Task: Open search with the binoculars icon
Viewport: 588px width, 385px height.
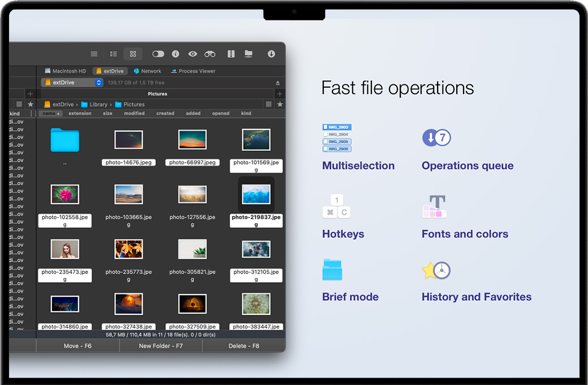Action: coord(210,54)
